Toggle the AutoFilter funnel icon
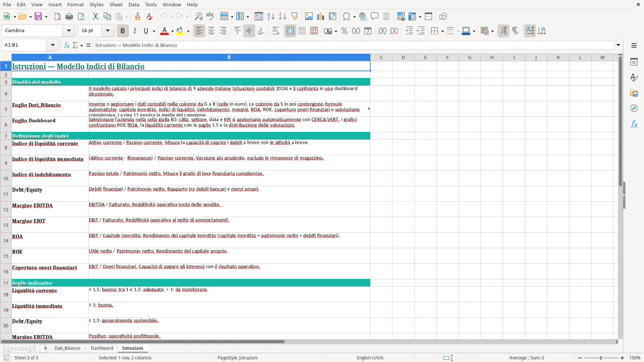 (x=294, y=17)
